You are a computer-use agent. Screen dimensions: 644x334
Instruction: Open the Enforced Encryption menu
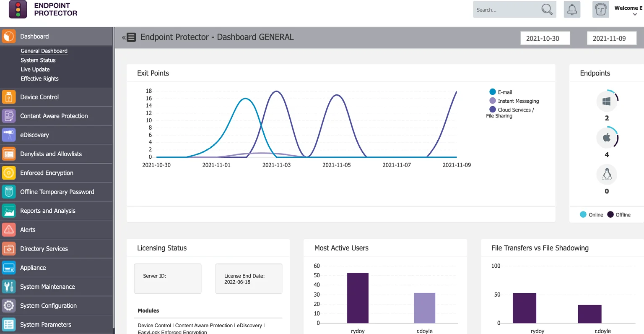[x=57, y=173]
